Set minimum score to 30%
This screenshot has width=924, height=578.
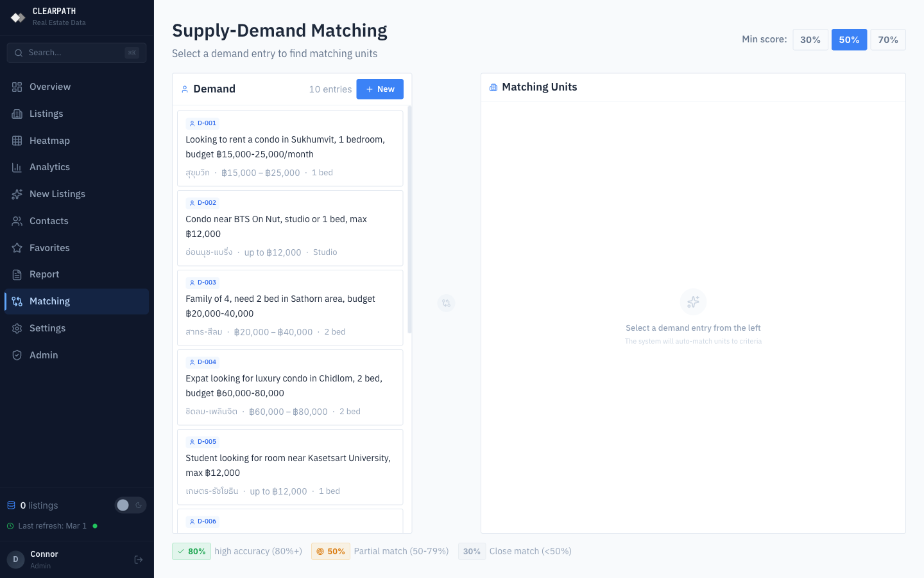pyautogui.click(x=810, y=40)
